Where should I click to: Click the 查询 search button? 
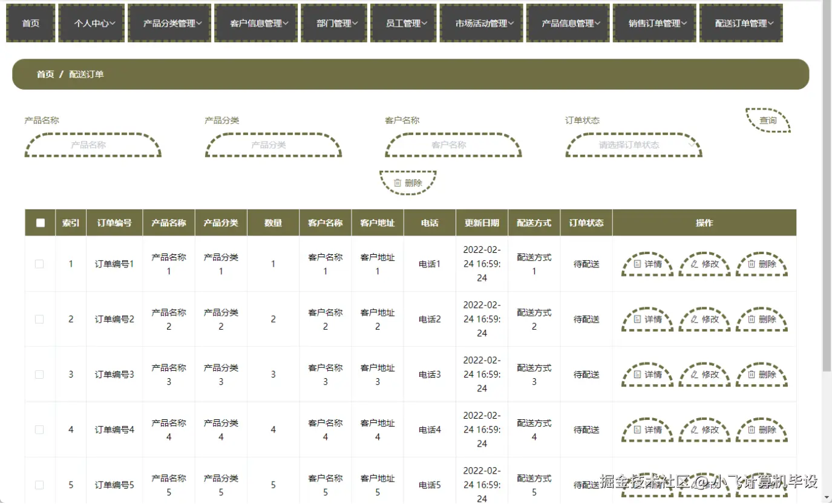point(768,120)
